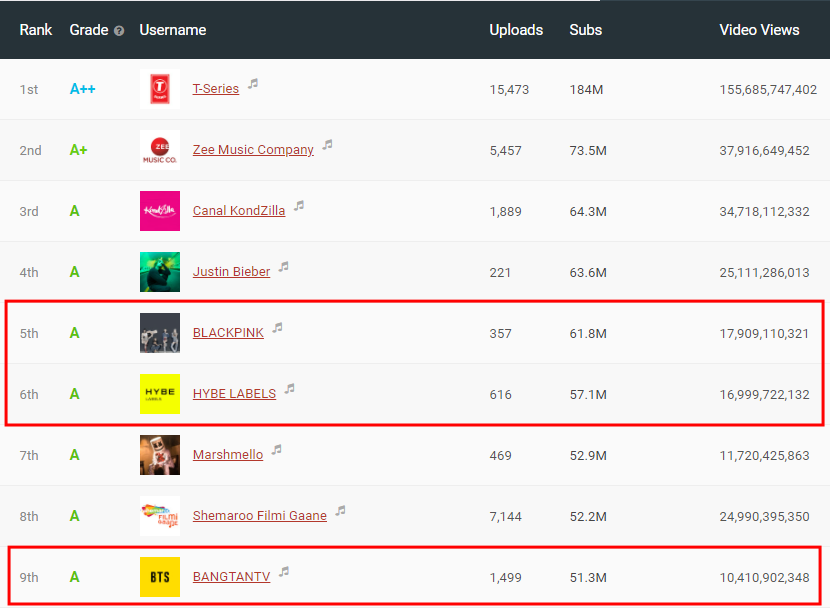
Task: Click the music note beside BLACKPINK
Action: coord(278,328)
